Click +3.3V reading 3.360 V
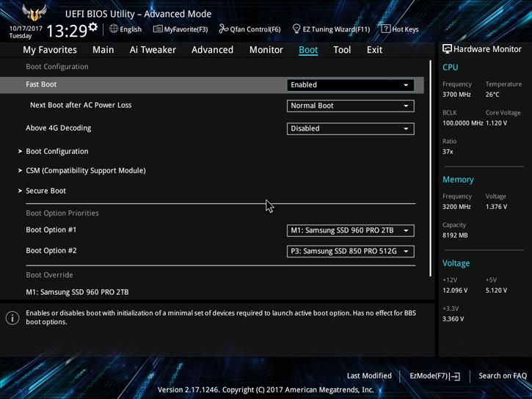 click(453, 318)
